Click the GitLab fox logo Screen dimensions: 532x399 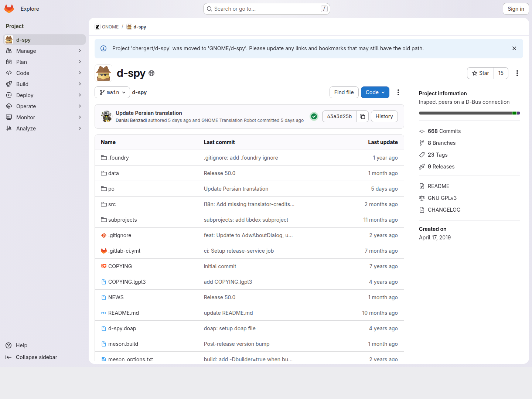9,9
